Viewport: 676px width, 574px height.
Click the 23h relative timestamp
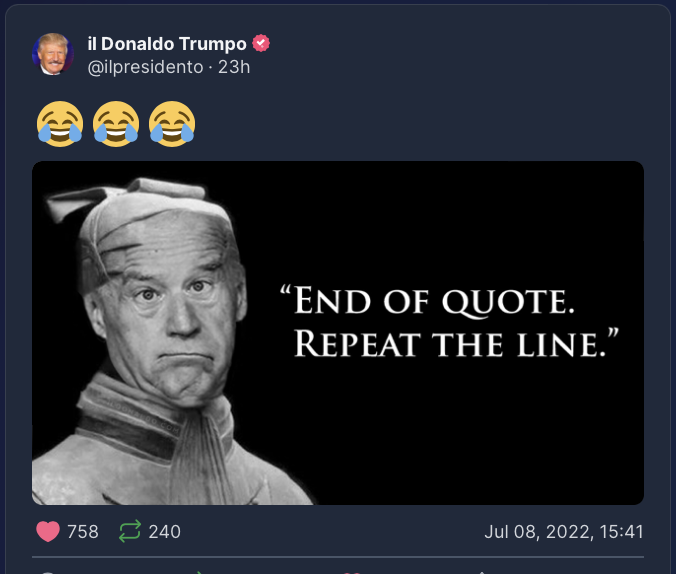tap(234, 67)
